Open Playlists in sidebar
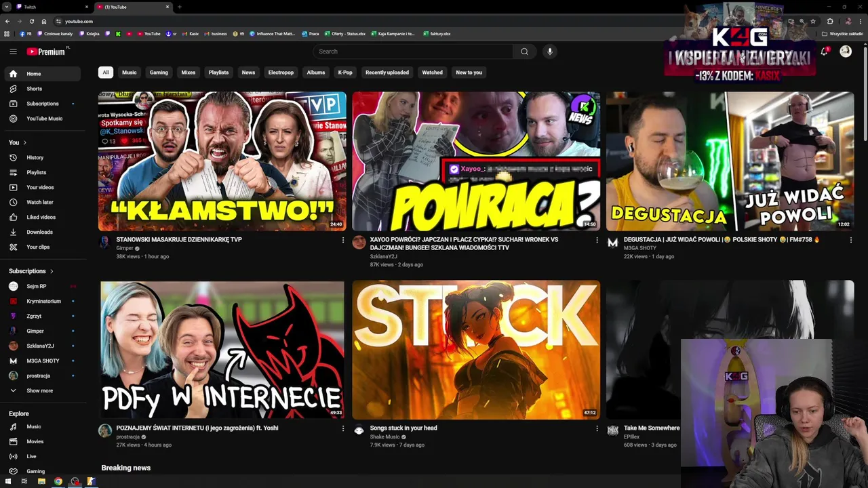Image resolution: width=868 pixels, height=488 pixels. [43, 172]
